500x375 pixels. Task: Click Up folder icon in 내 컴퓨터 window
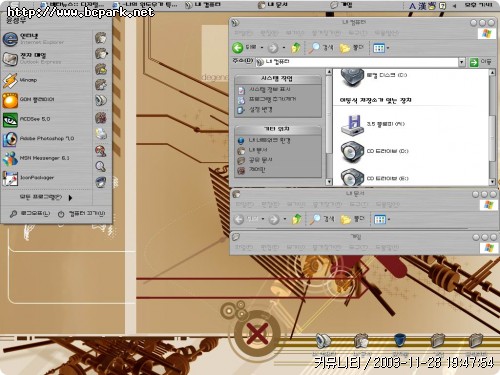click(296, 48)
